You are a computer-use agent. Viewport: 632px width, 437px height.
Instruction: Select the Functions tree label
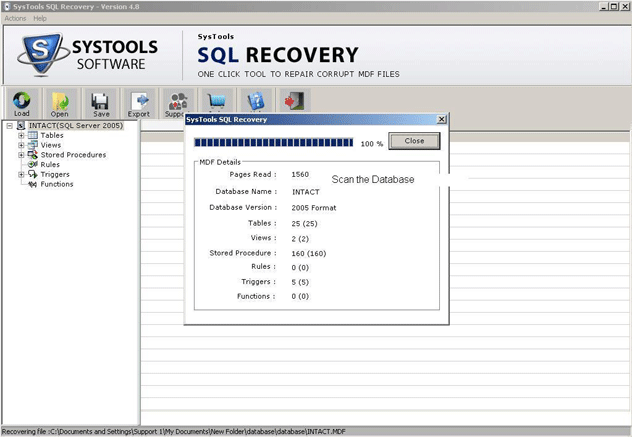coord(57,184)
